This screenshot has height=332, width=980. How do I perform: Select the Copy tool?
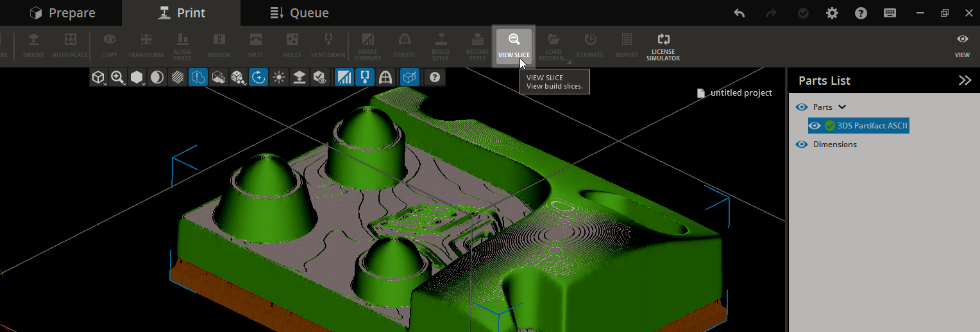(x=110, y=46)
